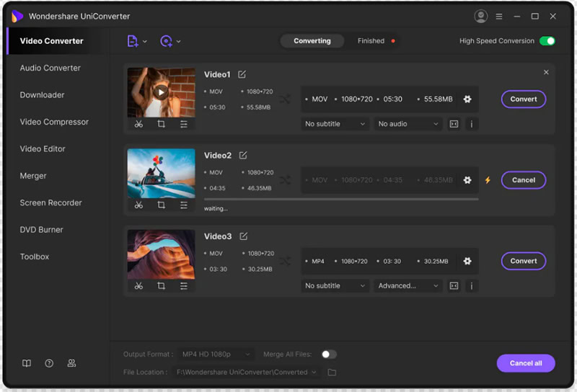This screenshot has width=577, height=392.
Task: Open Screen Recorder section
Action: (x=50, y=202)
